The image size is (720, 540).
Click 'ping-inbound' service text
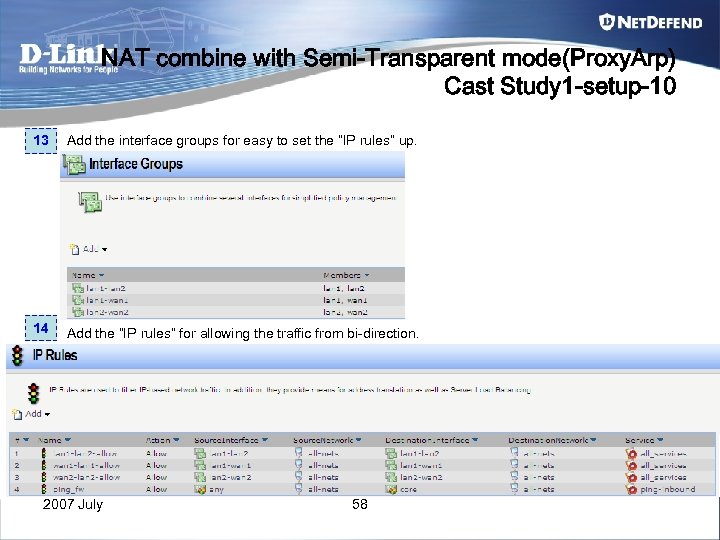point(668,489)
